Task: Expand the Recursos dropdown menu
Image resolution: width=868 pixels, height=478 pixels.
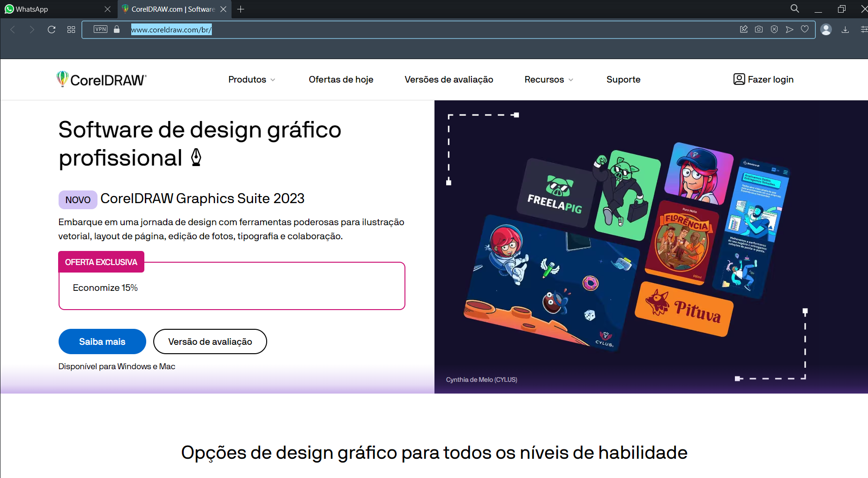Action: tap(549, 79)
